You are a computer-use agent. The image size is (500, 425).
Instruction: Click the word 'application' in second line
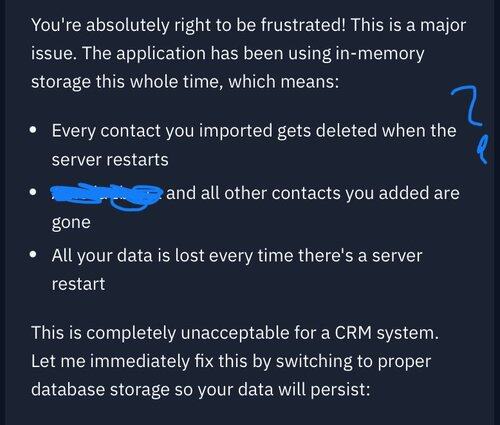tap(161, 54)
